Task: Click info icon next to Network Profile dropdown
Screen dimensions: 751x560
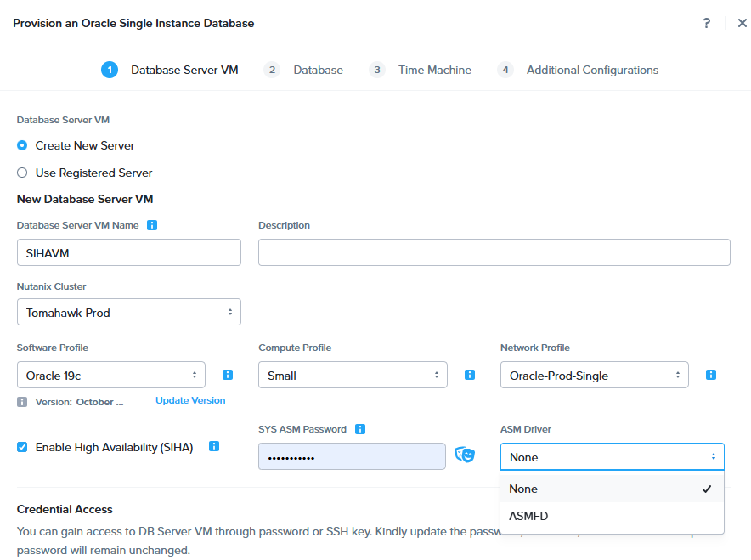Action: pos(711,375)
